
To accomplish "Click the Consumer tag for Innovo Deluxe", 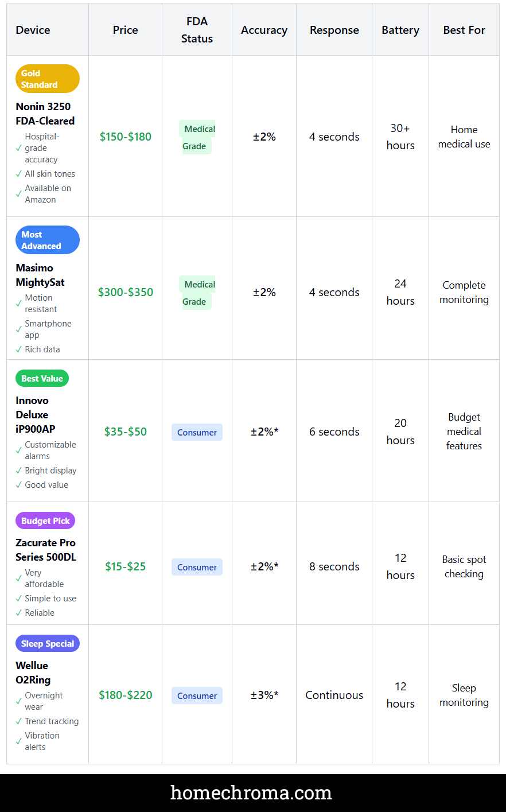I will click(197, 432).
